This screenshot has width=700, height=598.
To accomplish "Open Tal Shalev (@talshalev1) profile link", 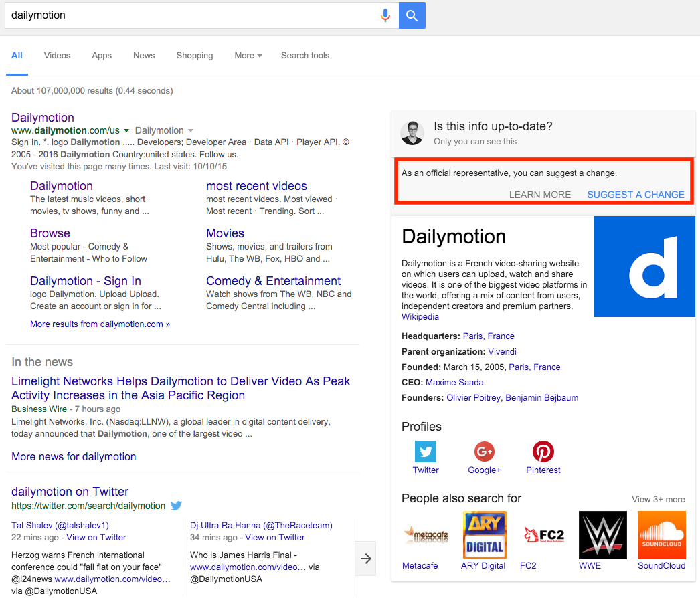I will click(60, 525).
